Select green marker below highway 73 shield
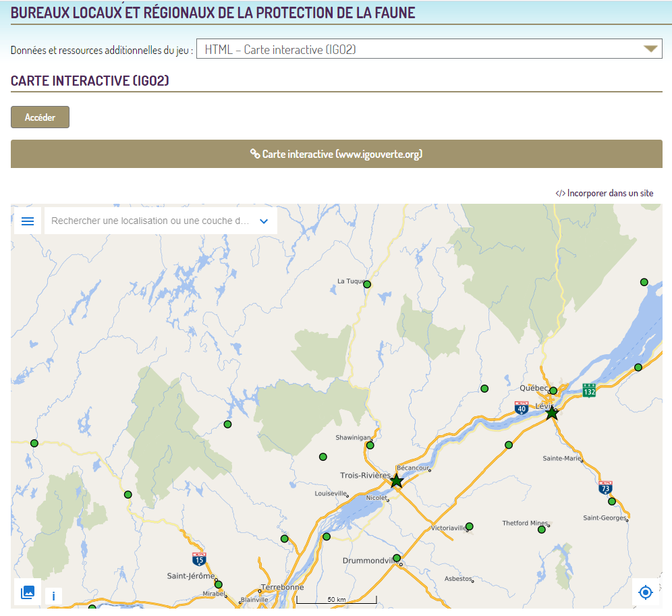This screenshot has height=616, width=672. tap(612, 501)
